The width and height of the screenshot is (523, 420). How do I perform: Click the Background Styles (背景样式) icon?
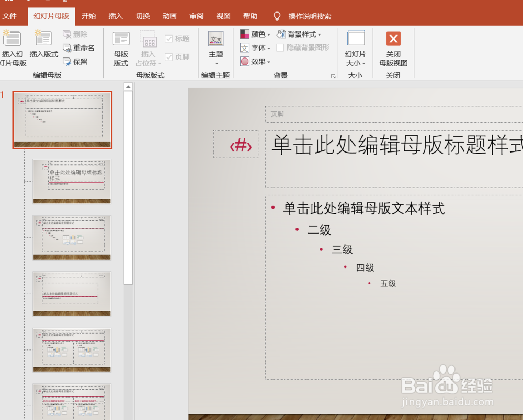pyautogui.click(x=281, y=34)
